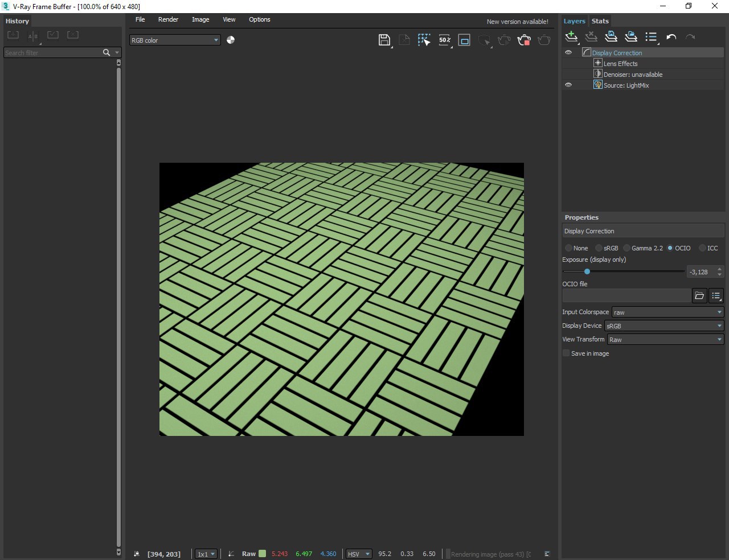Click the pixel info lock icon in status bar
Screen dimensions: 729x560
pyautogui.click(x=137, y=554)
